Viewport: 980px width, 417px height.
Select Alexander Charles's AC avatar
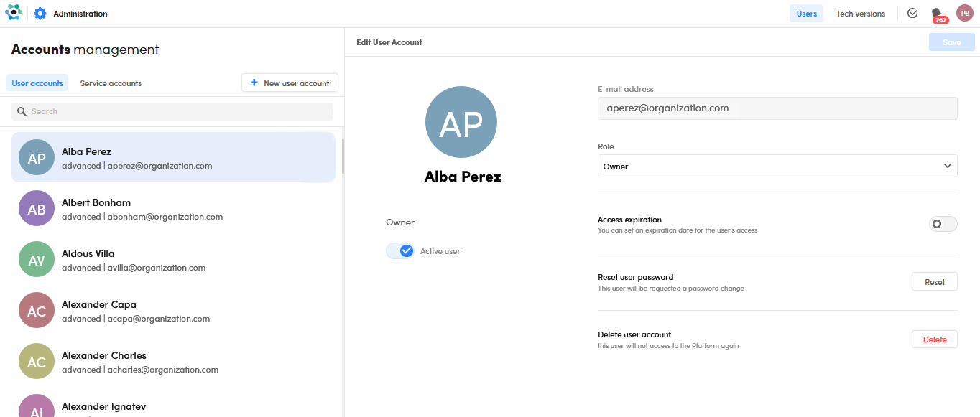click(37, 362)
